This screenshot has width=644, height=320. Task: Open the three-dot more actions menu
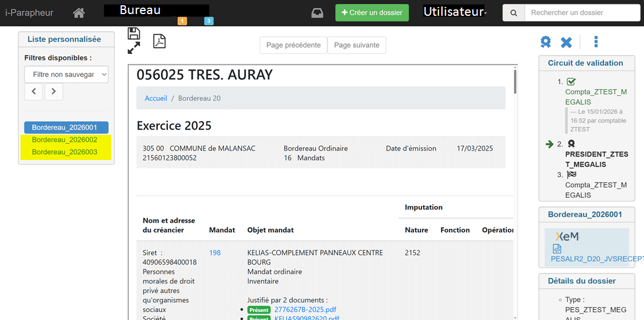click(x=596, y=42)
